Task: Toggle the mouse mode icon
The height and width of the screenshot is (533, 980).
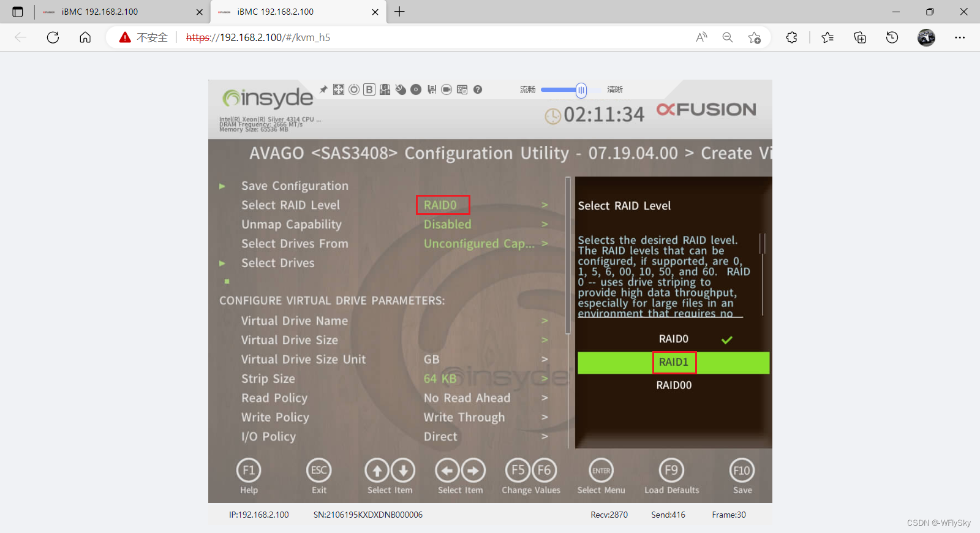Action: 401,89
